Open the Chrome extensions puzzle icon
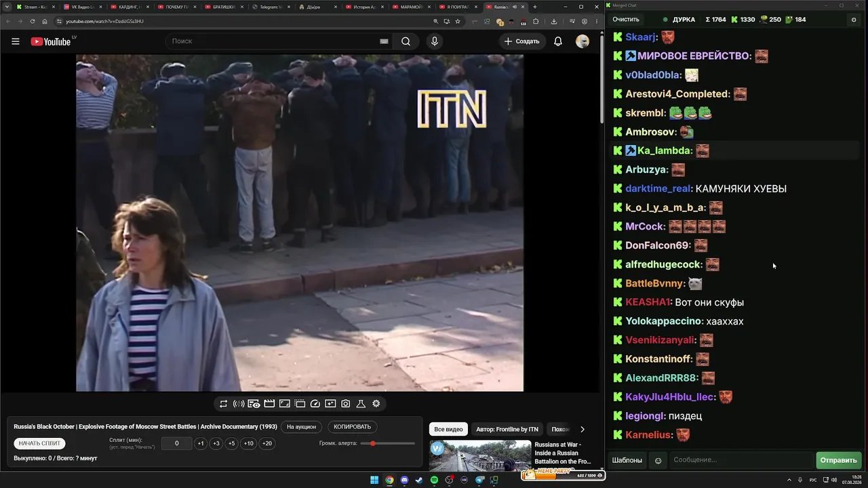The height and width of the screenshot is (488, 868). (x=536, y=21)
